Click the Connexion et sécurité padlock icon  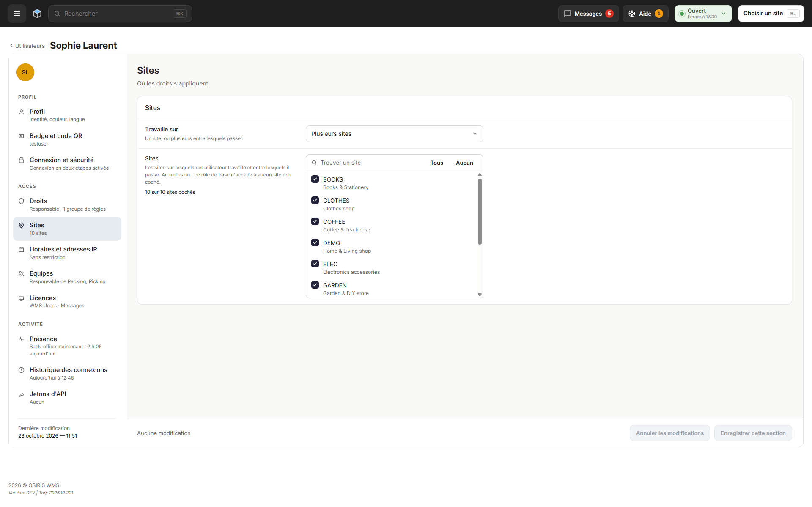tap(21, 160)
